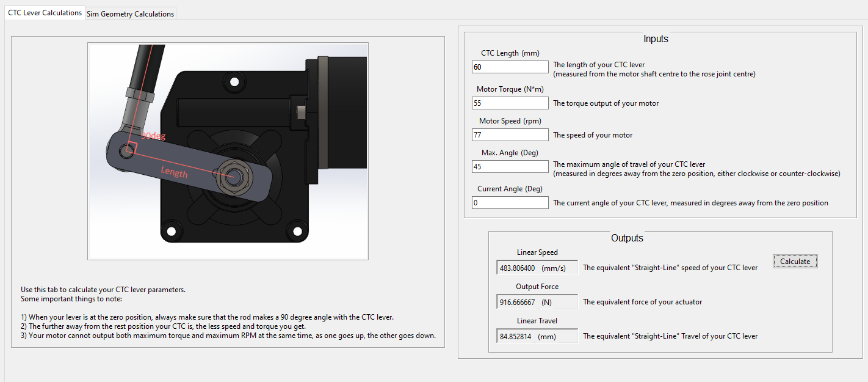Click 'The equivalent force of your actuator' text
The height and width of the screenshot is (382, 868).
[643, 302]
